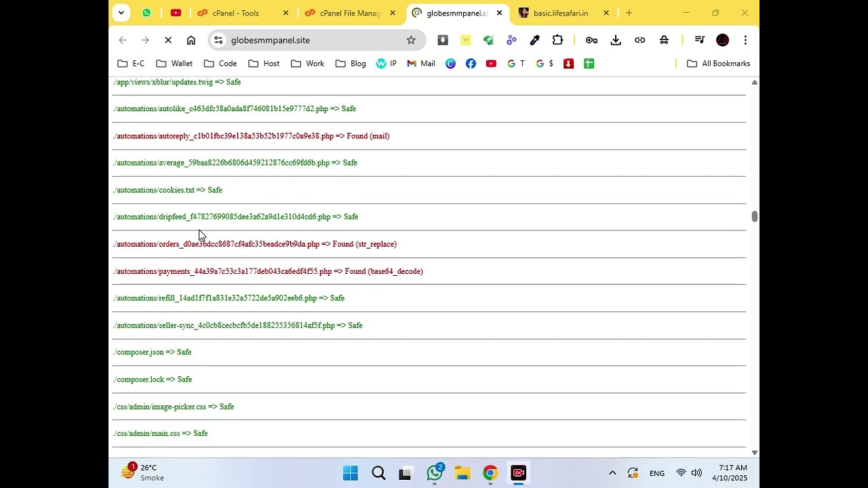Open Chrome downloads tray
The width and height of the screenshot is (868, 488).
616,40
